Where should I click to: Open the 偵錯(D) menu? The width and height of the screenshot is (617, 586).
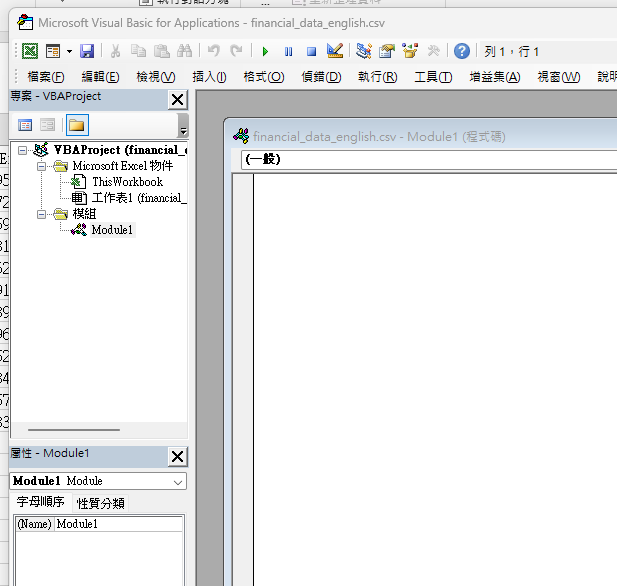[321, 77]
